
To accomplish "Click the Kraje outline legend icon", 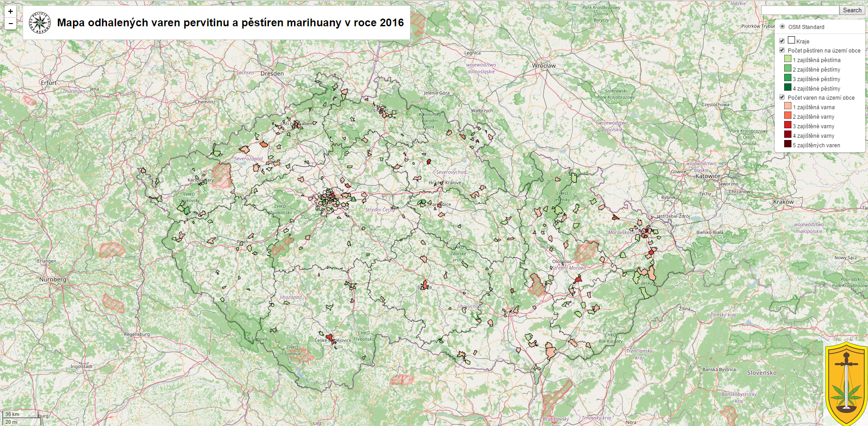I will pos(791,40).
